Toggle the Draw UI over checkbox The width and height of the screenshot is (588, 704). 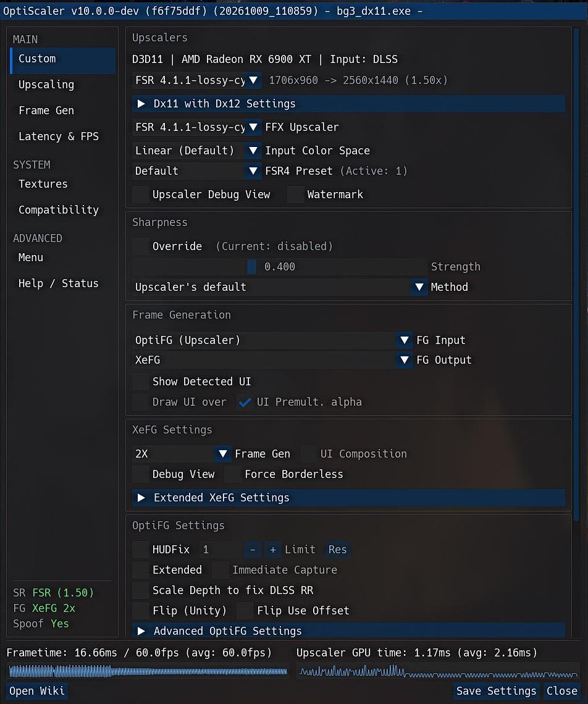141,402
